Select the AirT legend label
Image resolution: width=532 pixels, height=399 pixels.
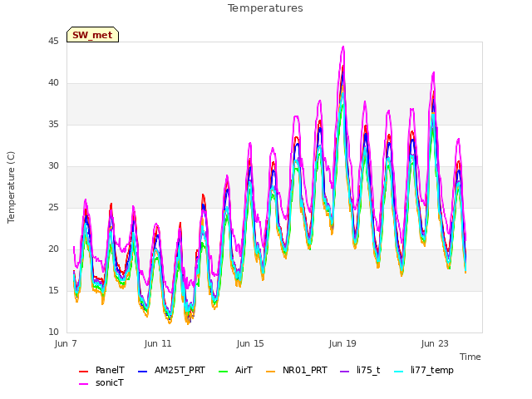[244, 370]
